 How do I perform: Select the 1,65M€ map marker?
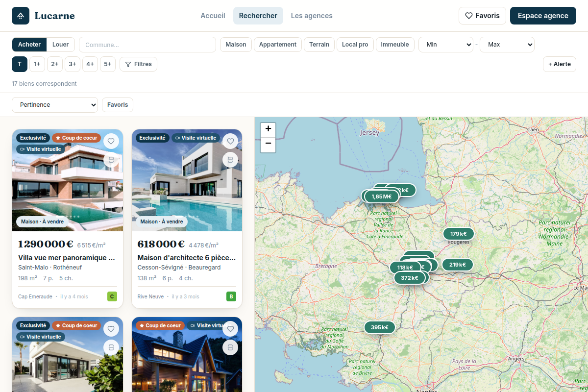coord(381,196)
